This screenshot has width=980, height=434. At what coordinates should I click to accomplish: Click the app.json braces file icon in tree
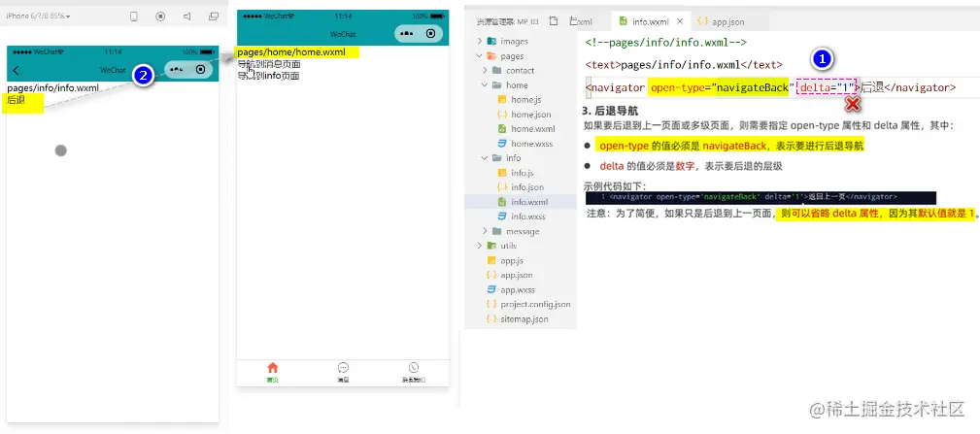tap(491, 275)
